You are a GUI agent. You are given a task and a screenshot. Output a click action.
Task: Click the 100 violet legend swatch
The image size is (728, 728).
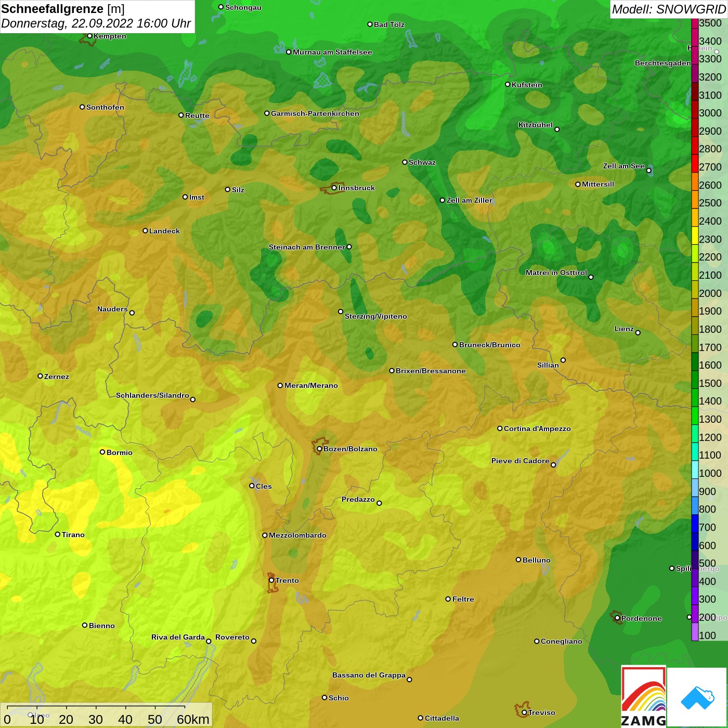(x=695, y=632)
